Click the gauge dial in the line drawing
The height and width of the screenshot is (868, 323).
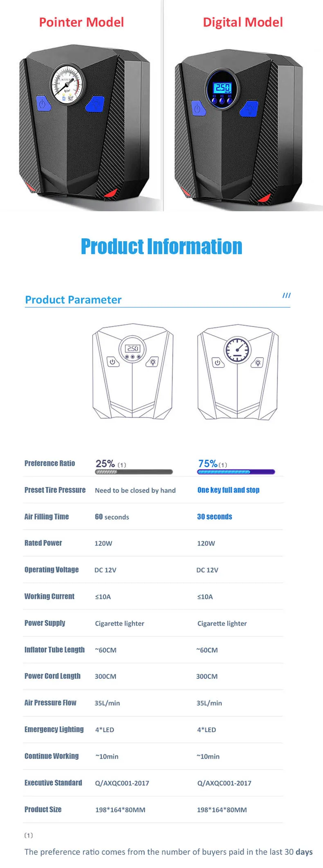click(x=237, y=350)
